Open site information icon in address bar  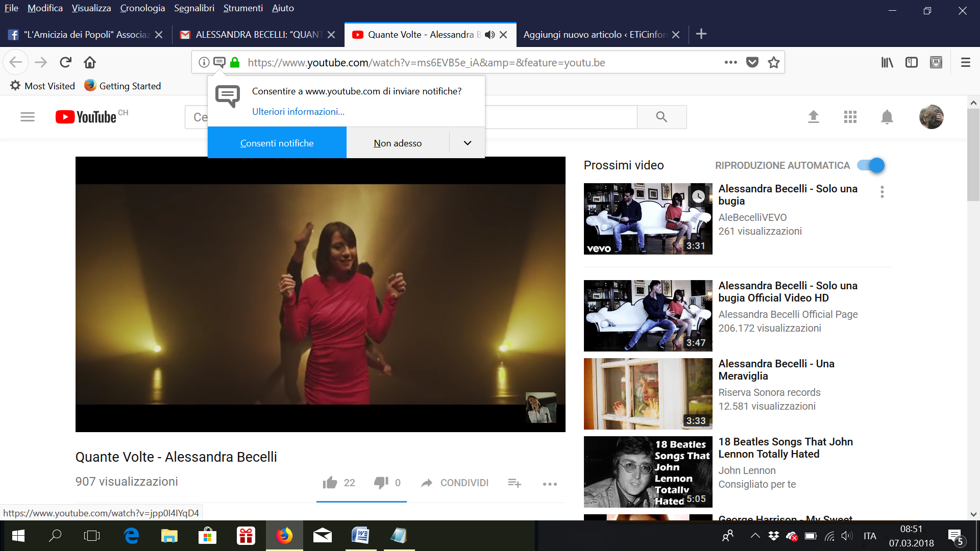(x=204, y=62)
